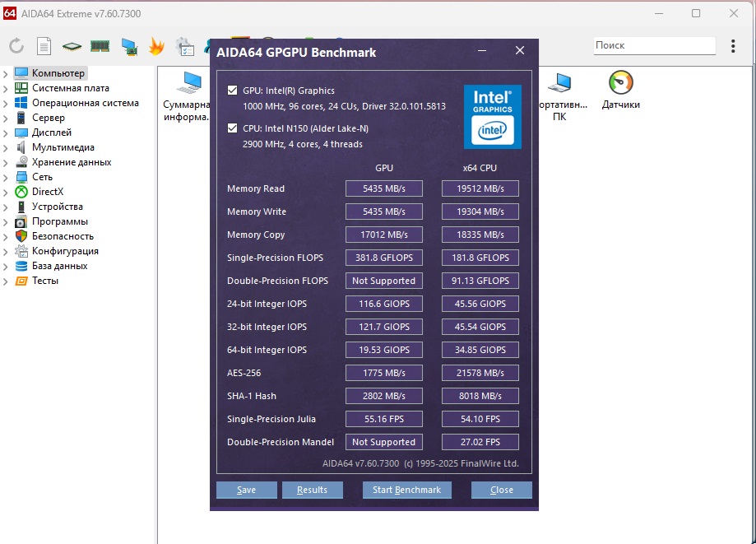Image resolution: width=756 pixels, height=544 pixels.
Task: Click the x64 CPU column header
Action: pos(480,168)
